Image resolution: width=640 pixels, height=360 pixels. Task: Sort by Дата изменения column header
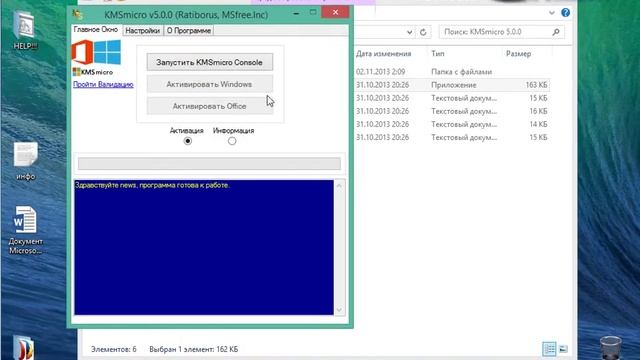tap(384, 53)
